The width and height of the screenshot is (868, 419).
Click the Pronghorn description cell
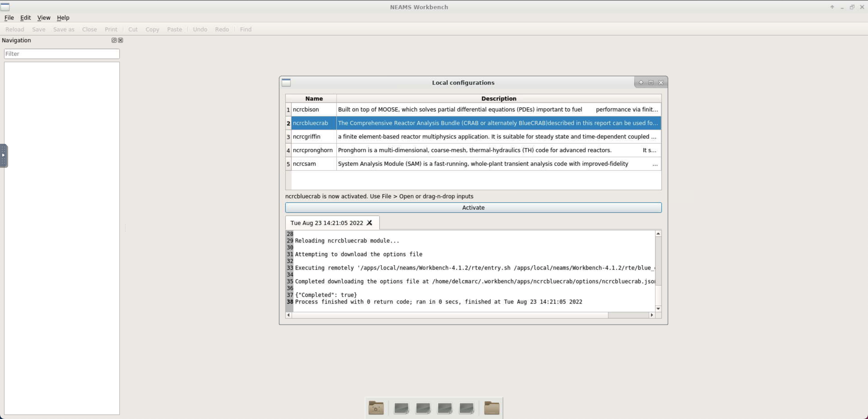499,150
